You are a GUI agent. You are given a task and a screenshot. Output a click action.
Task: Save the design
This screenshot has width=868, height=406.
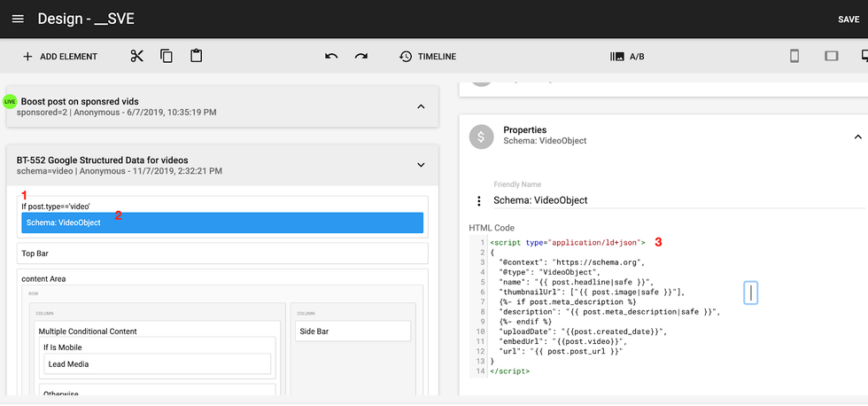[848, 20]
